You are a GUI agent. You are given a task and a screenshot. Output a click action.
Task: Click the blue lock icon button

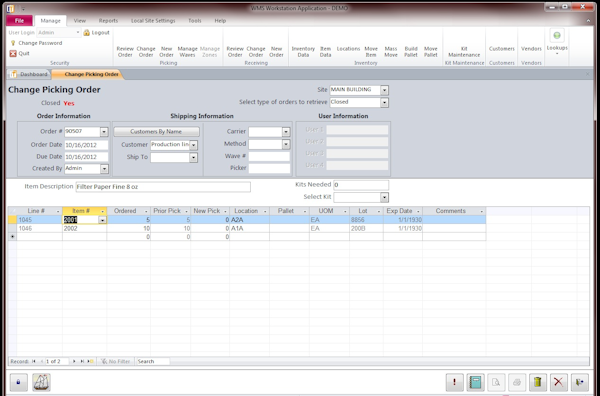point(18,382)
